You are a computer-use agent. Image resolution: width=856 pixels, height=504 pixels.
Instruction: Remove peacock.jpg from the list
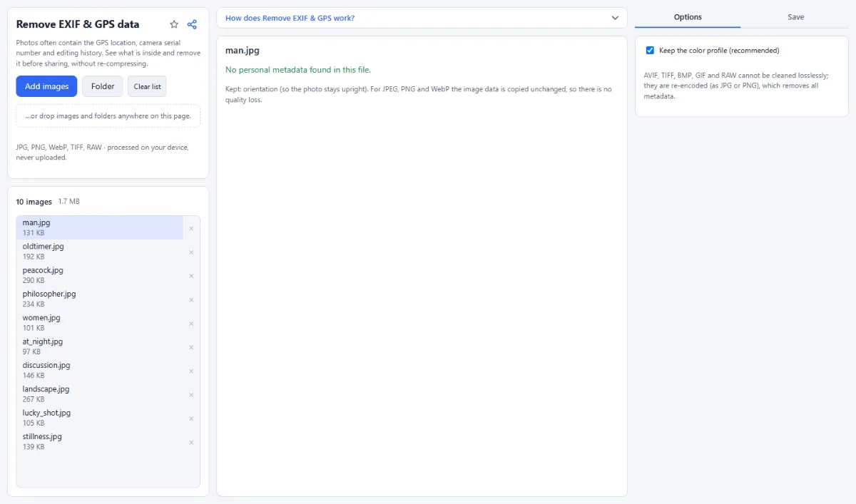click(x=191, y=276)
